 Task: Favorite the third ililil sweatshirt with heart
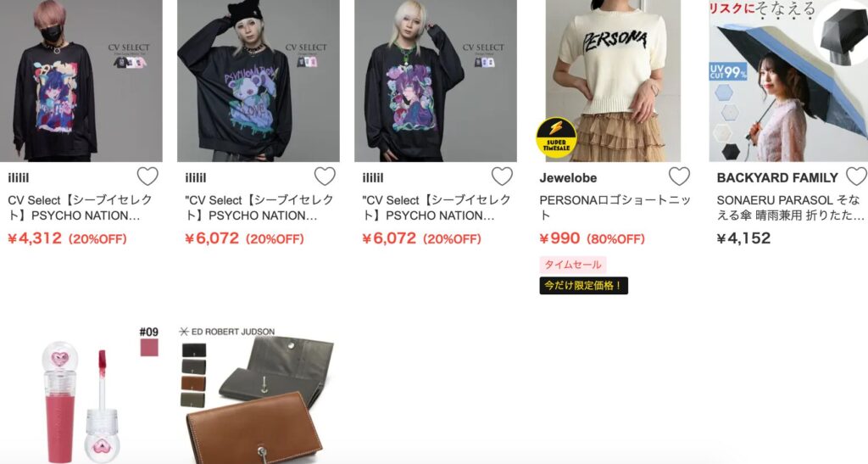(x=502, y=176)
